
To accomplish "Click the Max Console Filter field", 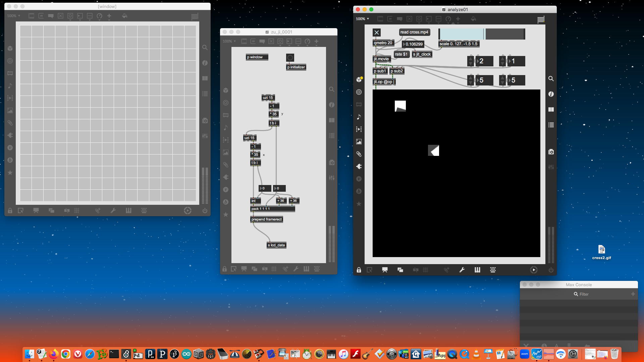I will [584, 294].
